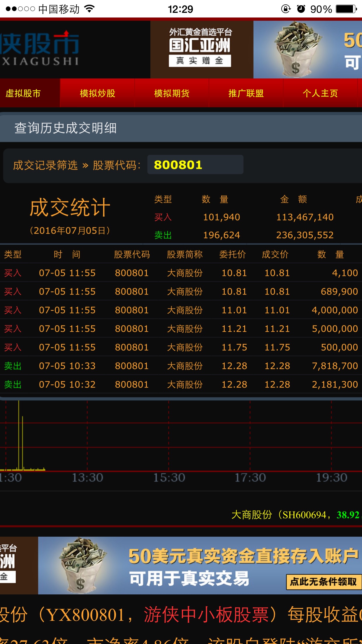Click the stock code field showing 800801
This screenshot has height=644, width=362.
pos(195,165)
